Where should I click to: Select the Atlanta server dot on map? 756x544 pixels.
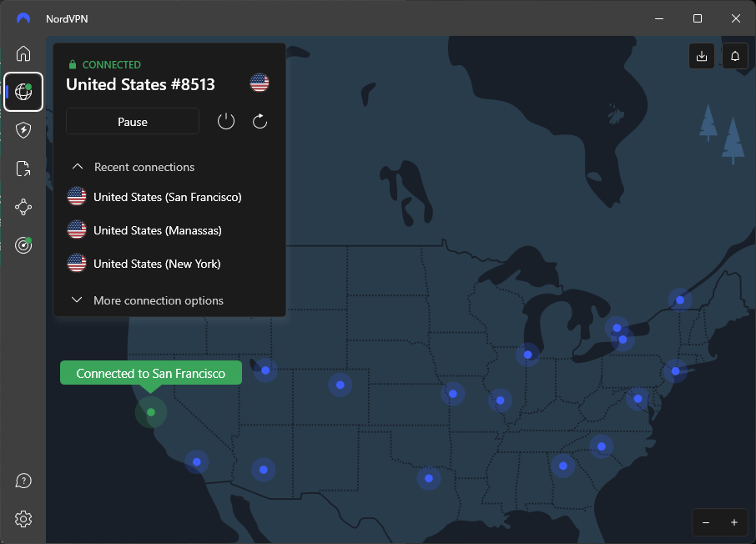562,466
